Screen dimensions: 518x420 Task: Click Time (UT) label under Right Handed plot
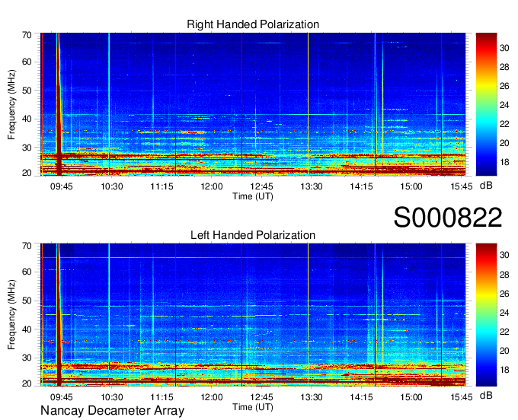click(x=253, y=196)
